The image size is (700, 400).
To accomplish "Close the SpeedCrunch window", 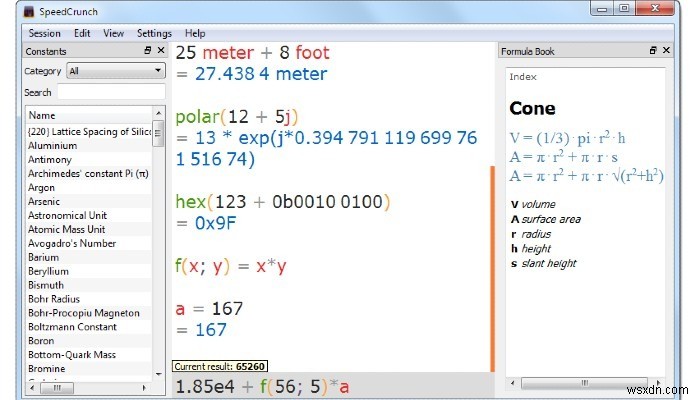I will coord(655,8).
